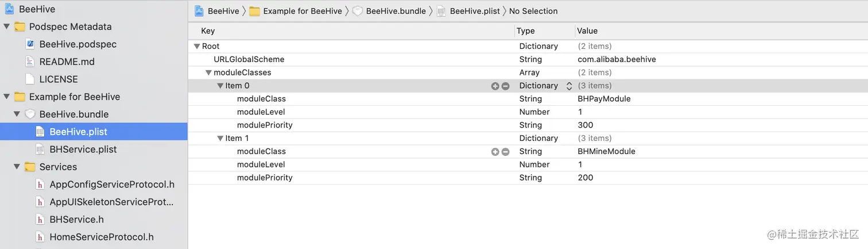This screenshot has height=249, width=868.
Task: Click the minus button on Item 1 moduleClass row
Action: click(505, 152)
